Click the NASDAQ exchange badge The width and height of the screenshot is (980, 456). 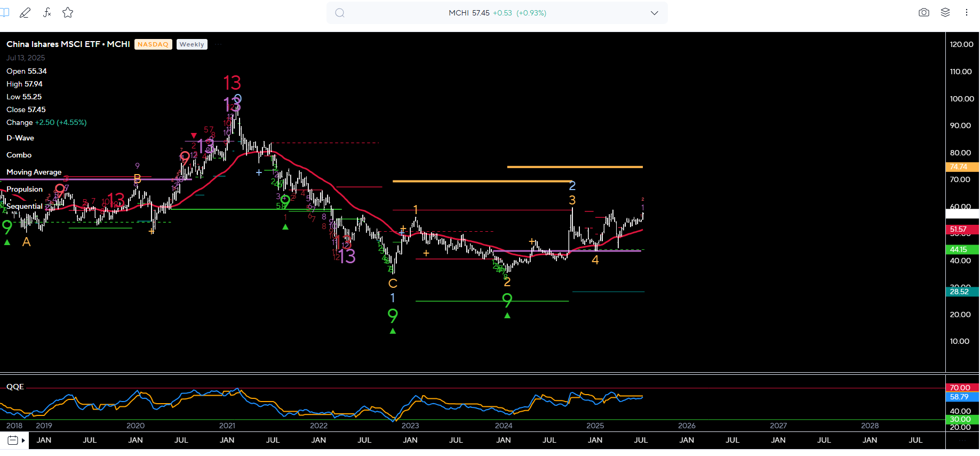click(x=153, y=44)
